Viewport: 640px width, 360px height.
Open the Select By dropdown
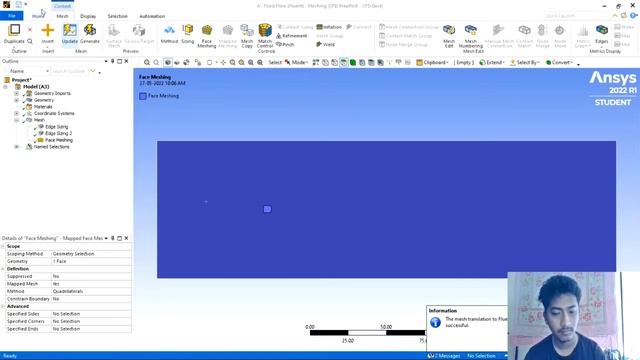[x=525, y=62]
